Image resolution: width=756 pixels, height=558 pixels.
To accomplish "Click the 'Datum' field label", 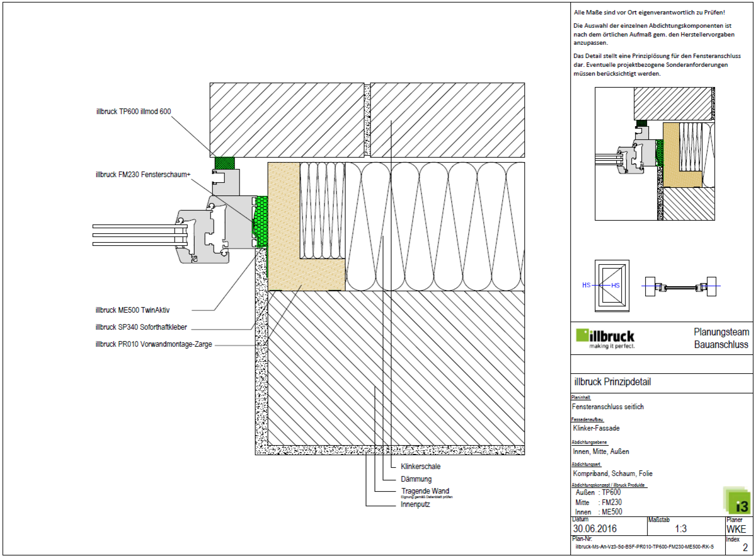I will pyautogui.click(x=580, y=519).
